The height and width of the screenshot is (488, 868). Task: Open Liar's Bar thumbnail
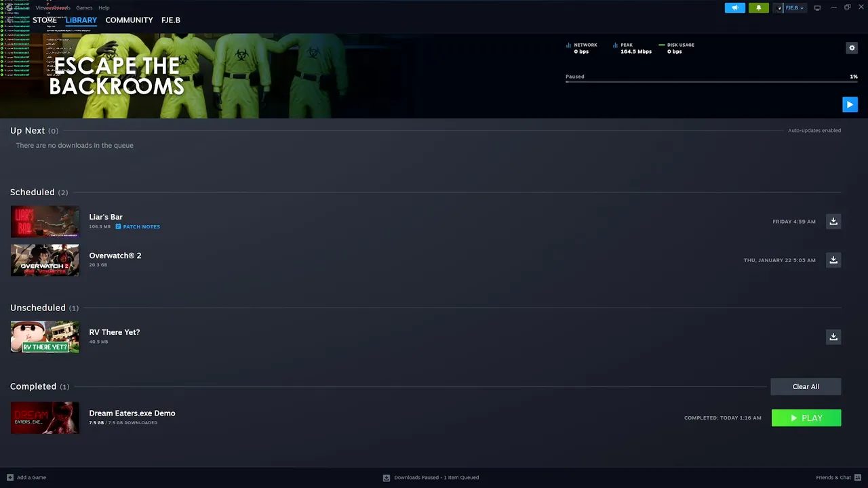point(45,222)
